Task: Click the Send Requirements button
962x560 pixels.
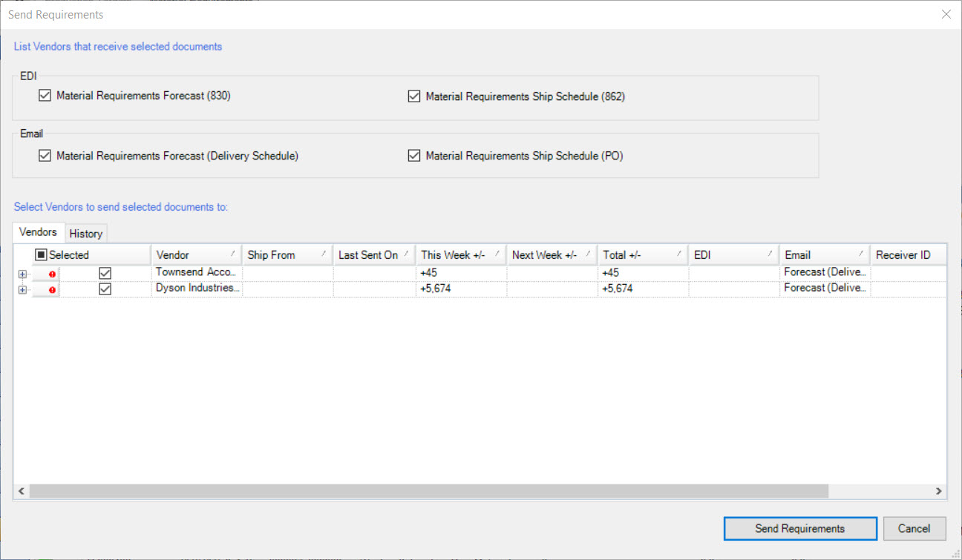Action: [800, 529]
